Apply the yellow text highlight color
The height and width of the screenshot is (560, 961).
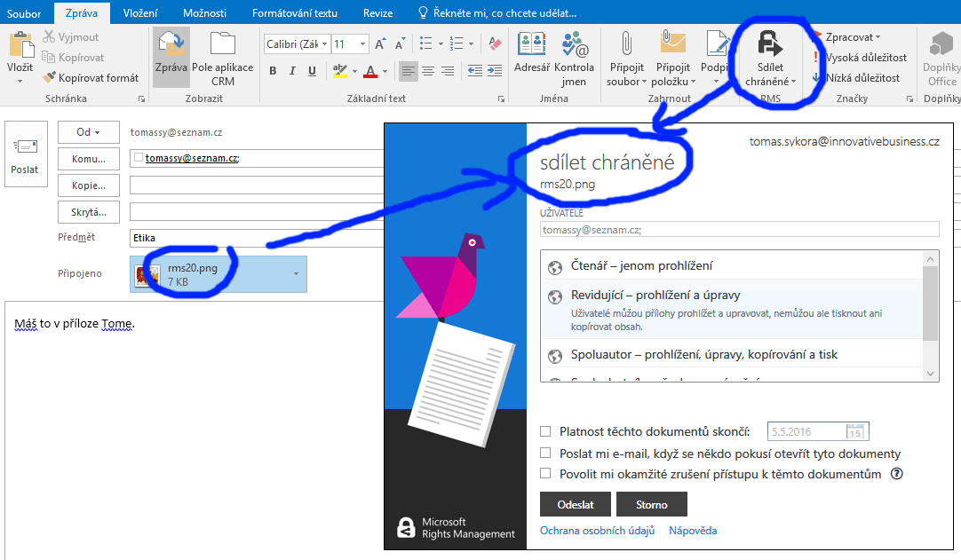tap(339, 72)
